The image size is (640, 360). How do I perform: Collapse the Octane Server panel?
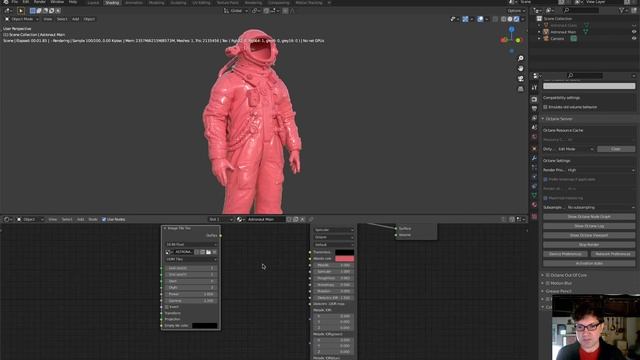pyautogui.click(x=558, y=119)
